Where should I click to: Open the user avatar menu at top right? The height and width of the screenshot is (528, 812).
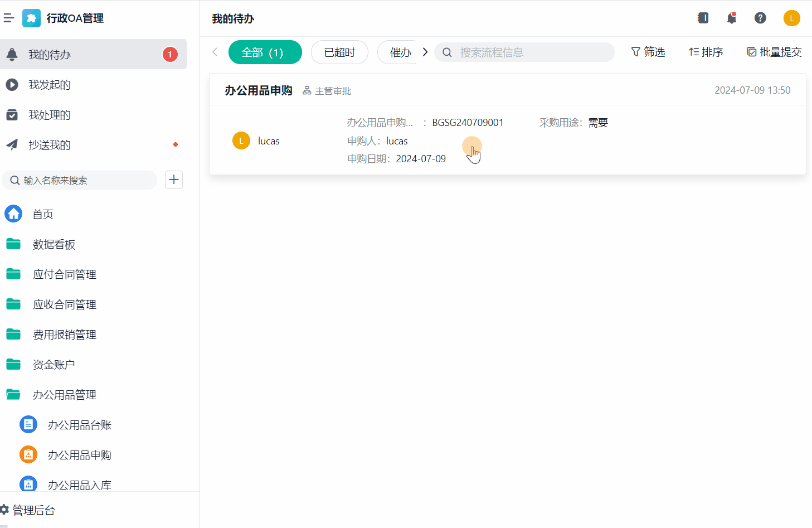click(x=791, y=18)
